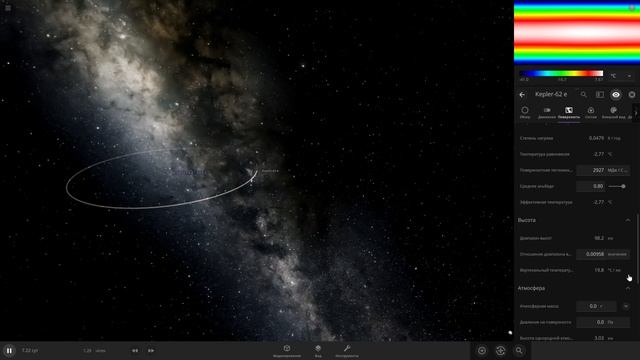The width and height of the screenshot is (640, 360).
Task: Toggle the panel layout icon
Action: coord(600,95)
